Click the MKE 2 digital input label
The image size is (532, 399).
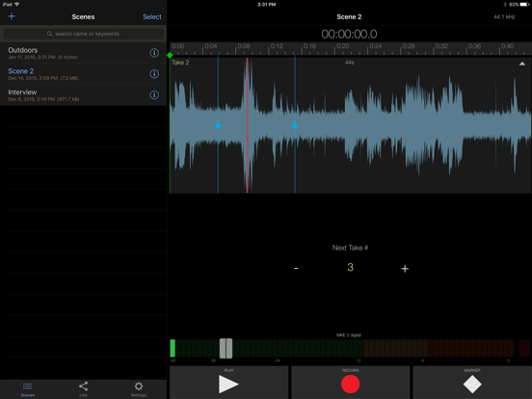pos(349,335)
